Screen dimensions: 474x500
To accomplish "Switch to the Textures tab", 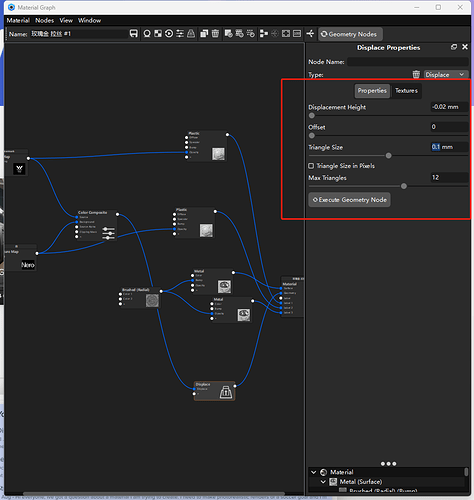I will click(406, 91).
